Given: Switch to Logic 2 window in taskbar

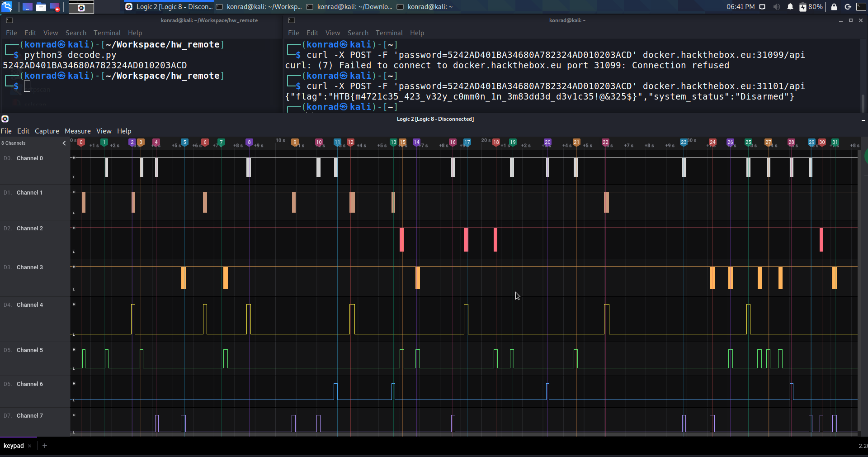Looking at the screenshot, I should [169, 7].
